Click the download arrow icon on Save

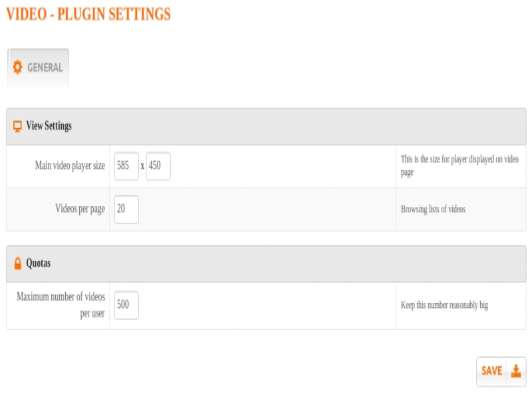pos(516,371)
